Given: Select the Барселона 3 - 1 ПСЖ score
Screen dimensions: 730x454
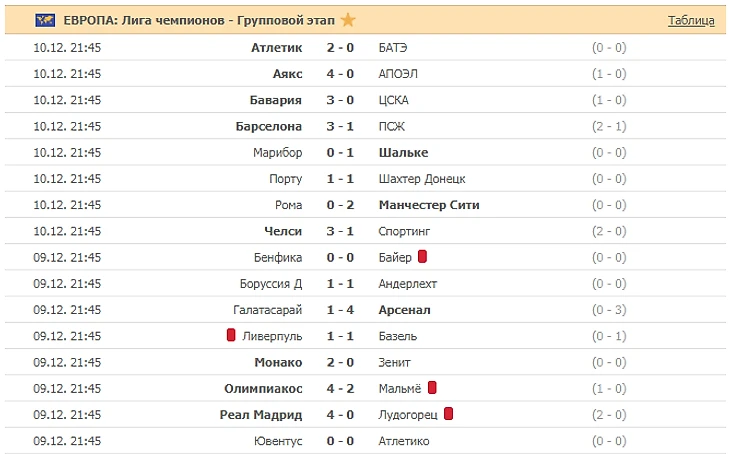Looking at the screenshot, I should coord(340,126).
